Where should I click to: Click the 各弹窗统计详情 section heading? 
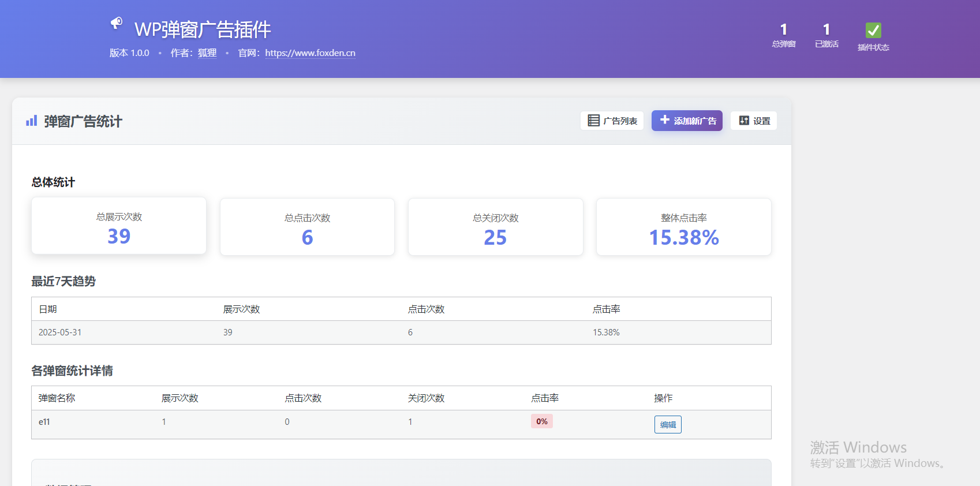tap(72, 371)
